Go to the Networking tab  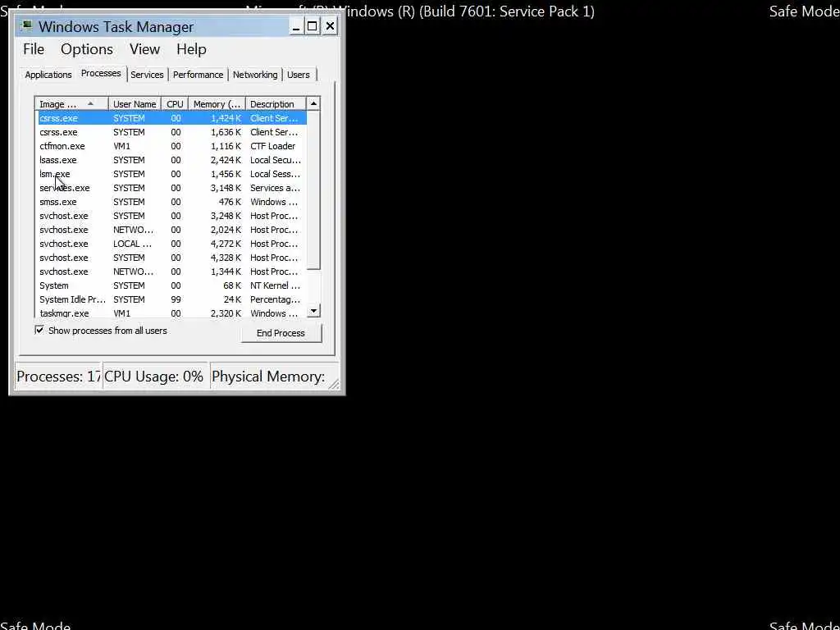click(x=255, y=75)
